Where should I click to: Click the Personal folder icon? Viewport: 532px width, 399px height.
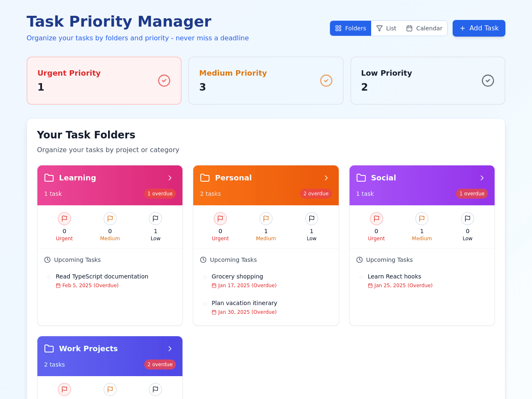click(205, 178)
